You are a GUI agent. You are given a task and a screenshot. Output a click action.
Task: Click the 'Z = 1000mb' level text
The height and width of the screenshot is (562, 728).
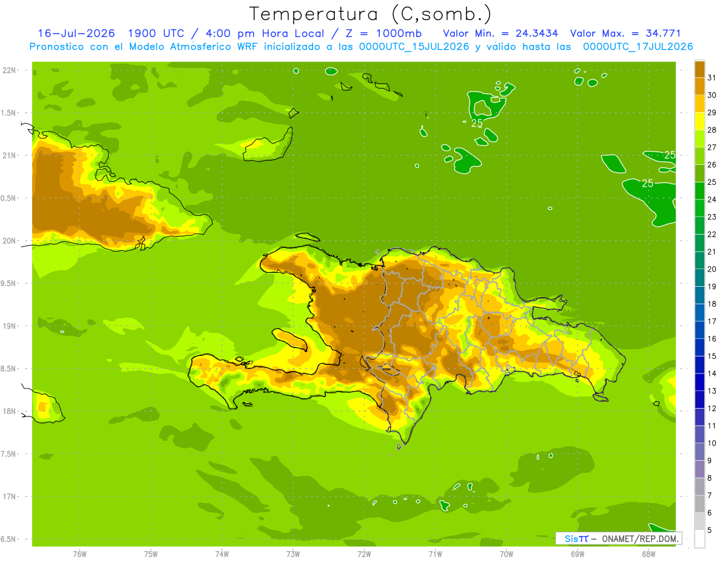pos(384,34)
